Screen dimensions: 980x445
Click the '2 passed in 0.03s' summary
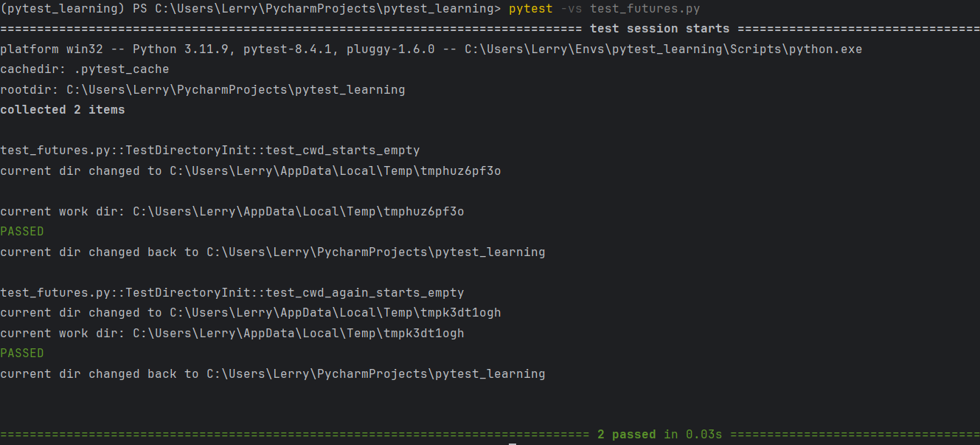(659, 434)
